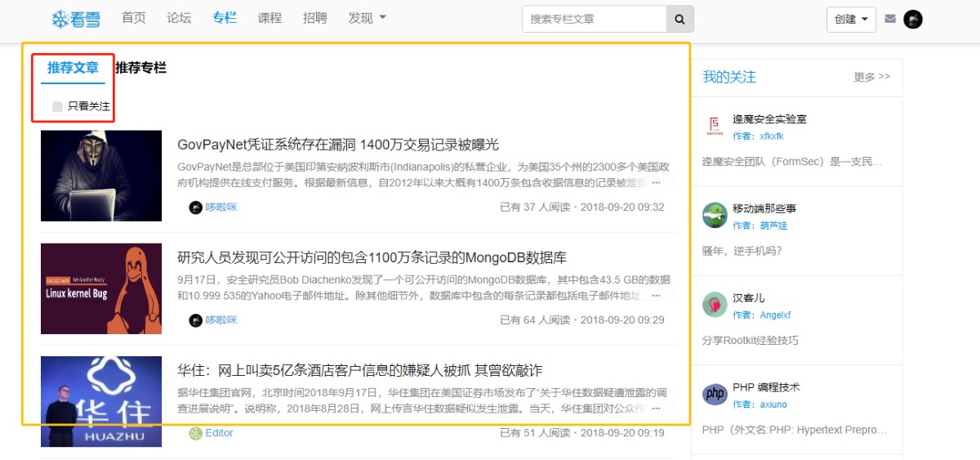Expand ellipsis on GovPayNet article summary

coord(656,183)
